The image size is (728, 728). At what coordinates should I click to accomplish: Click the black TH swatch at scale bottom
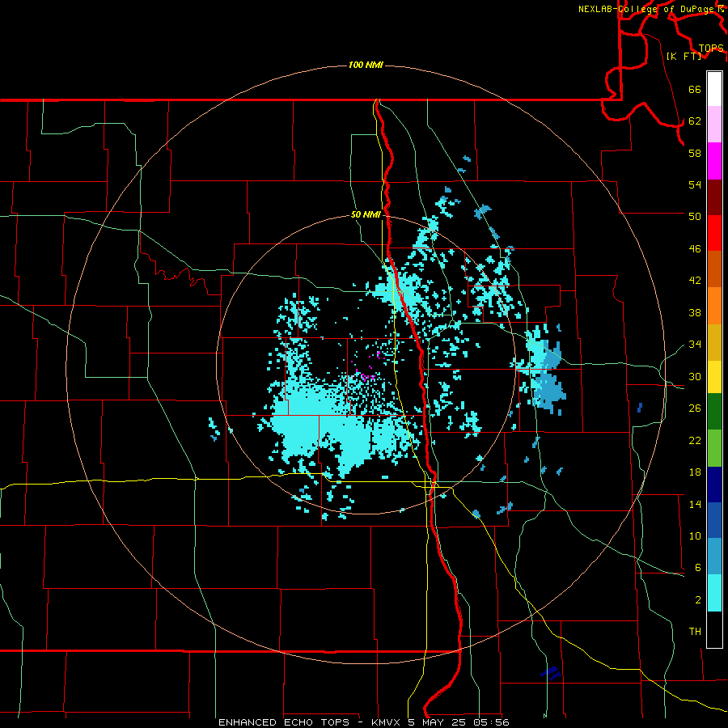(x=714, y=629)
